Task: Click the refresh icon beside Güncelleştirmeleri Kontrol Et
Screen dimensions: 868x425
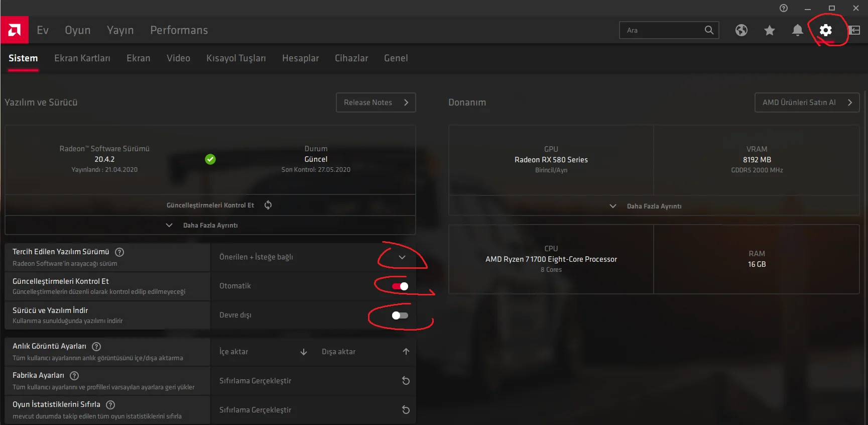Action: [x=268, y=205]
